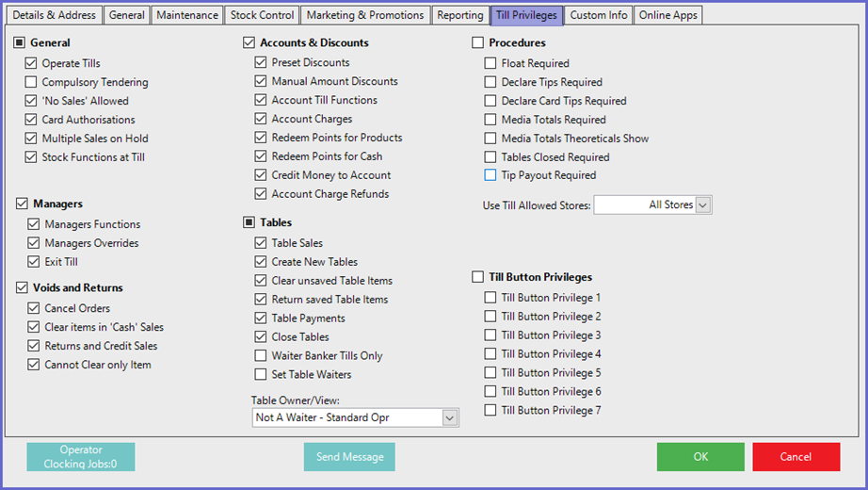Open the Marketing & Promotions tab
Image resolution: width=868 pixels, height=490 pixels.
365,15
